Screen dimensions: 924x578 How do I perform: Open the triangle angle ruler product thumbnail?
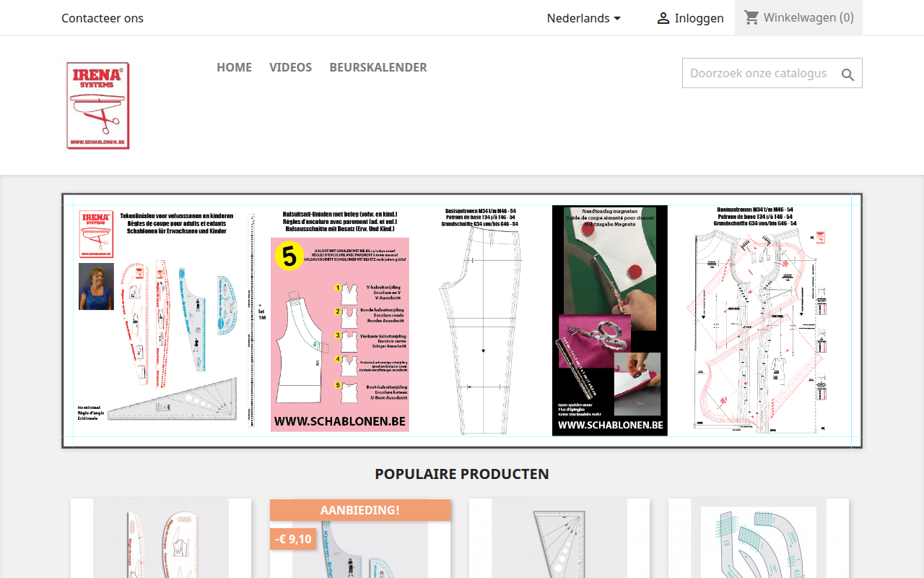[x=559, y=538]
